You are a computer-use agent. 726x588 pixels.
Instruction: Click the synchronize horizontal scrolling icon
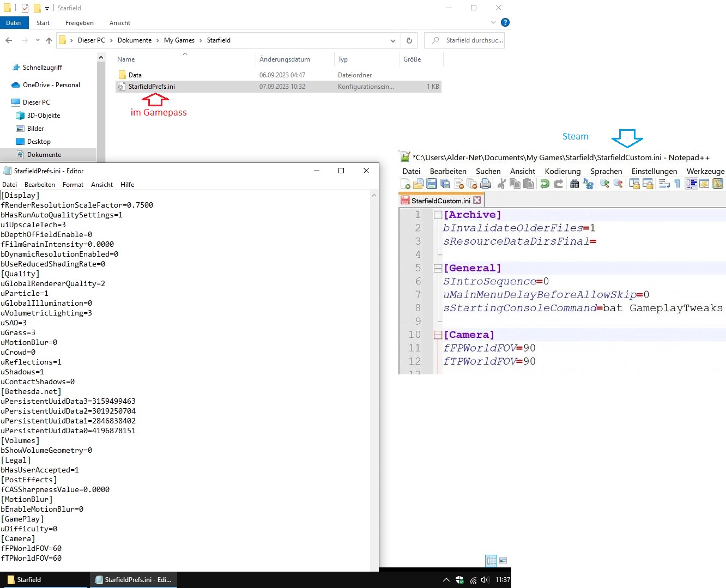648,184
